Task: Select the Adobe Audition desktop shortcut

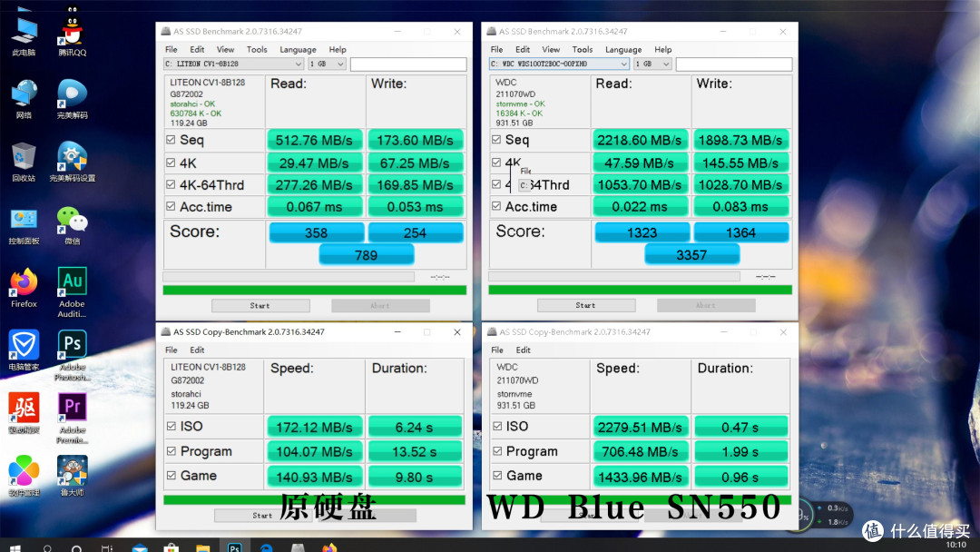Action: click(x=72, y=292)
